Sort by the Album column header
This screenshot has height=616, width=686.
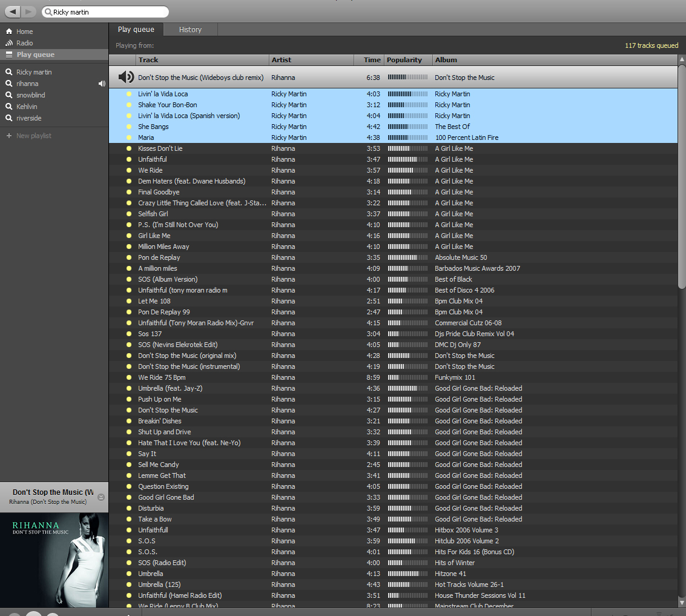555,60
